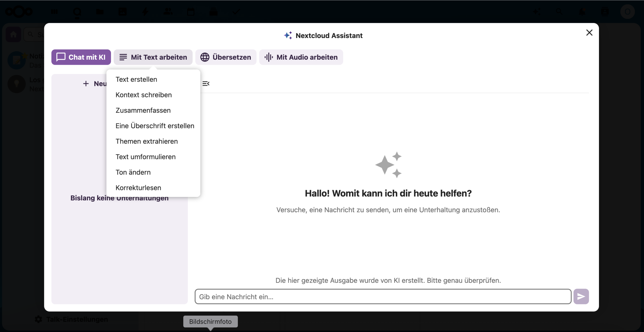Click Korrekturlesen in the dropdown
Screen dimensions: 644x332
(138, 188)
